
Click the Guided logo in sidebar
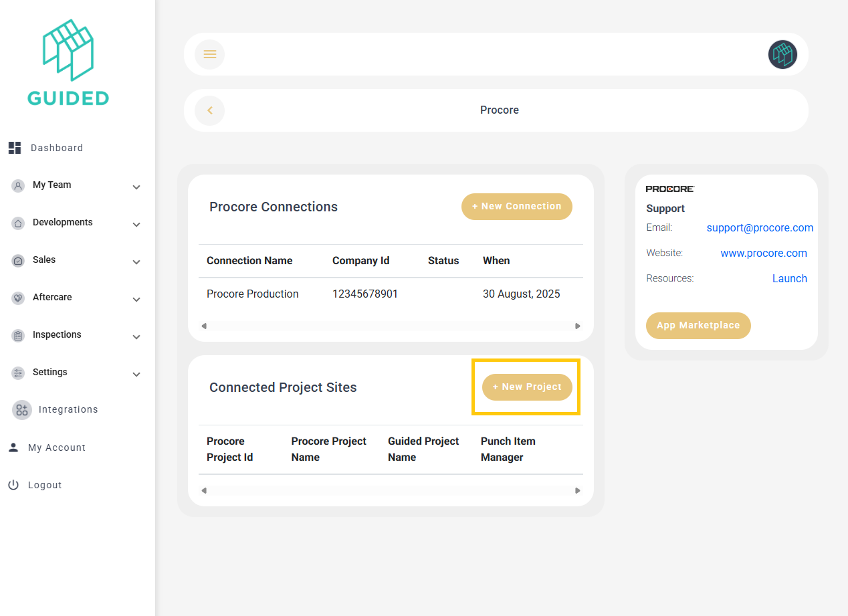tap(68, 62)
